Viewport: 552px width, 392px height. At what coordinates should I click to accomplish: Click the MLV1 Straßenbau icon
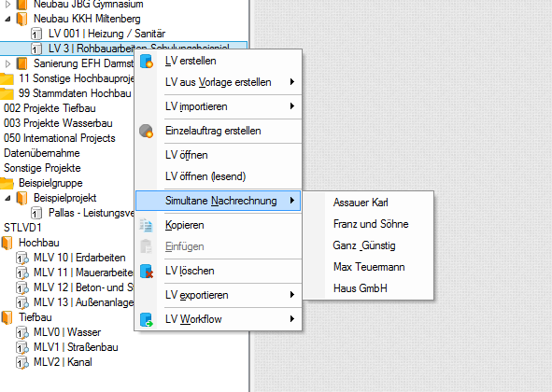tap(22, 347)
